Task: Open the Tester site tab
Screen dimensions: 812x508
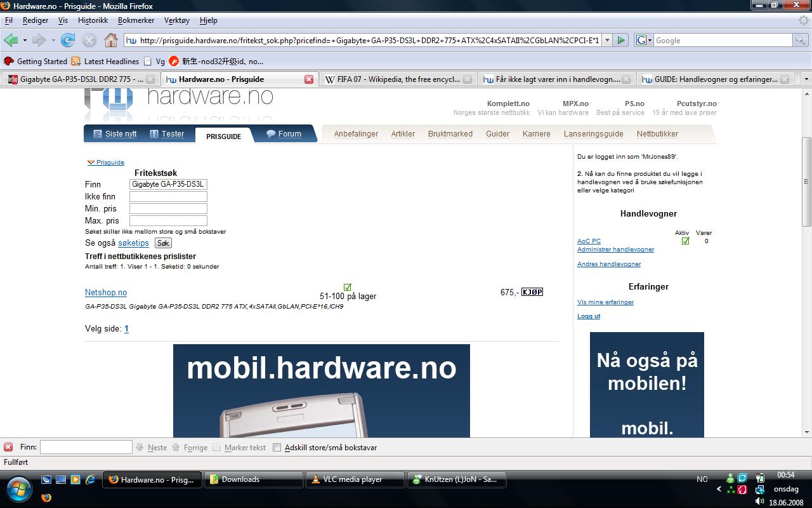Action: [x=167, y=134]
